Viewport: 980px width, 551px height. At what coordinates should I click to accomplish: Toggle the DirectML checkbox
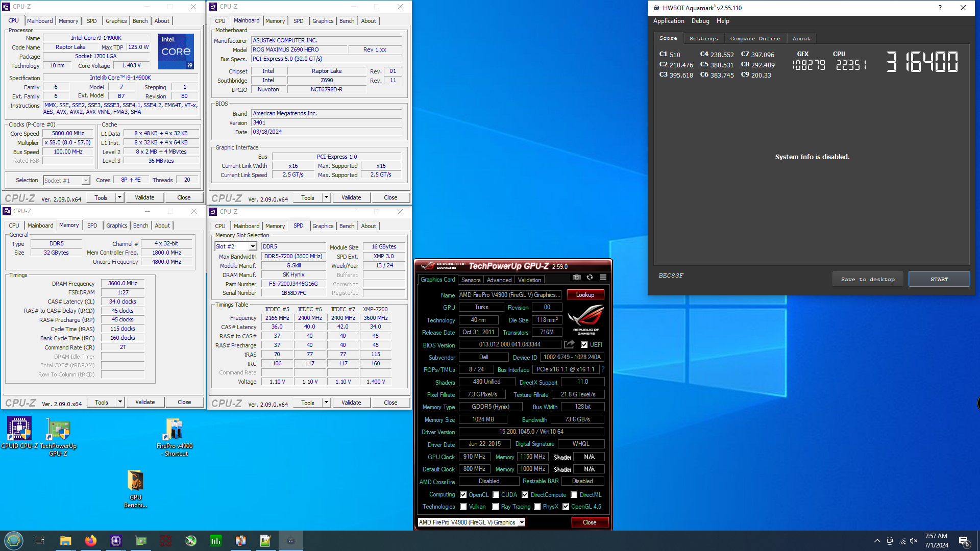tap(574, 495)
